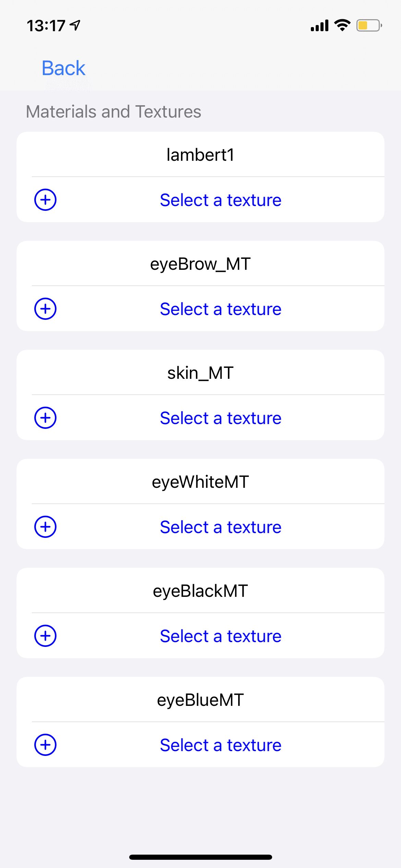This screenshot has width=401, height=868.
Task: Tap the eyeWhiteMT material name
Action: [200, 482]
